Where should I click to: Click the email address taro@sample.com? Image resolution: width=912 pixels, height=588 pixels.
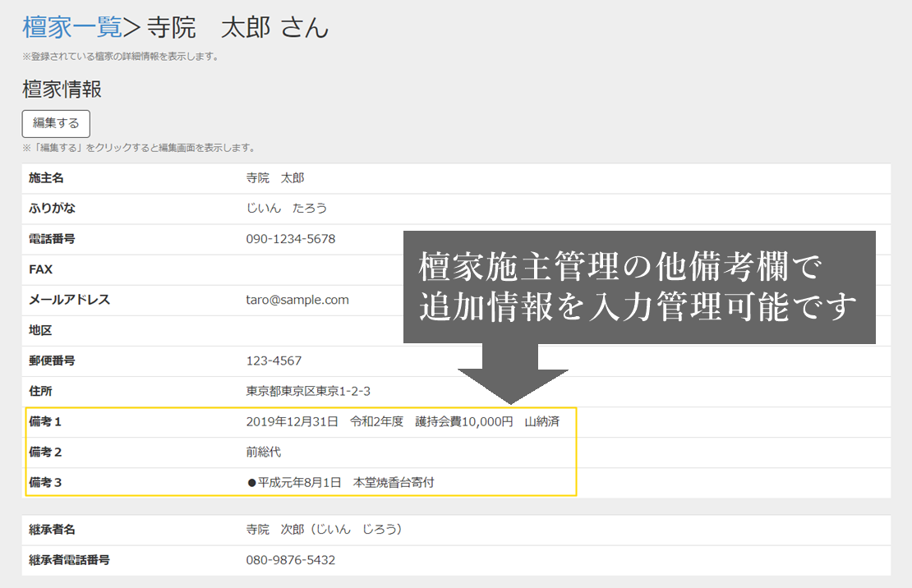(297, 300)
